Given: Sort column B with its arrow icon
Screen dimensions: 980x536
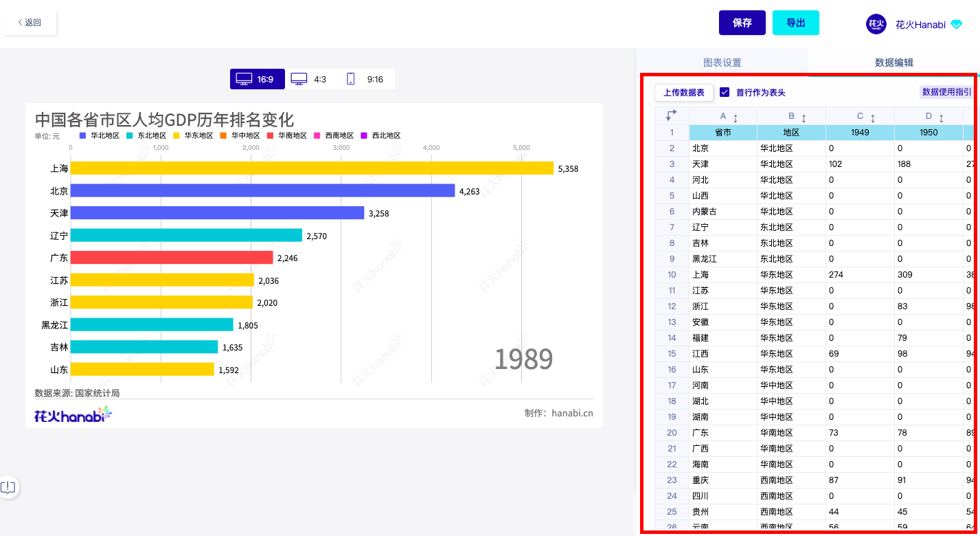Looking at the screenshot, I should click(x=804, y=118).
